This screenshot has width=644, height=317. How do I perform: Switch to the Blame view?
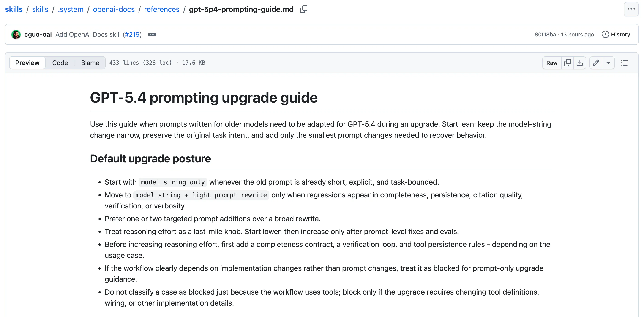point(90,63)
